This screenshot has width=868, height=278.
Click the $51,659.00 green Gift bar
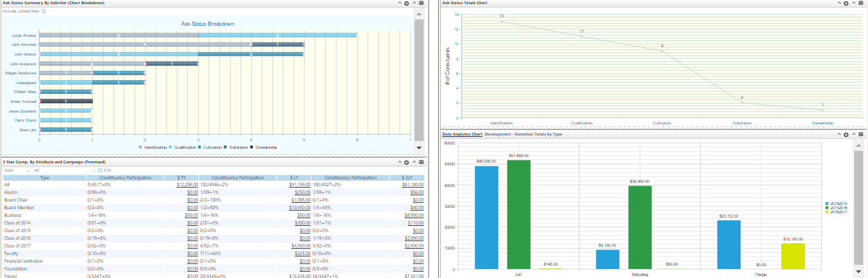pos(519,215)
